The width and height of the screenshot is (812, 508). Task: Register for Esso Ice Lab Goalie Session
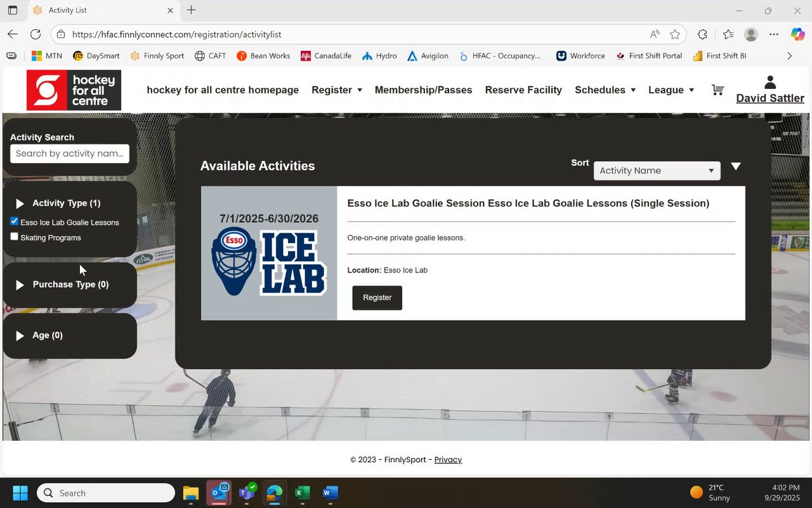pyautogui.click(x=377, y=297)
